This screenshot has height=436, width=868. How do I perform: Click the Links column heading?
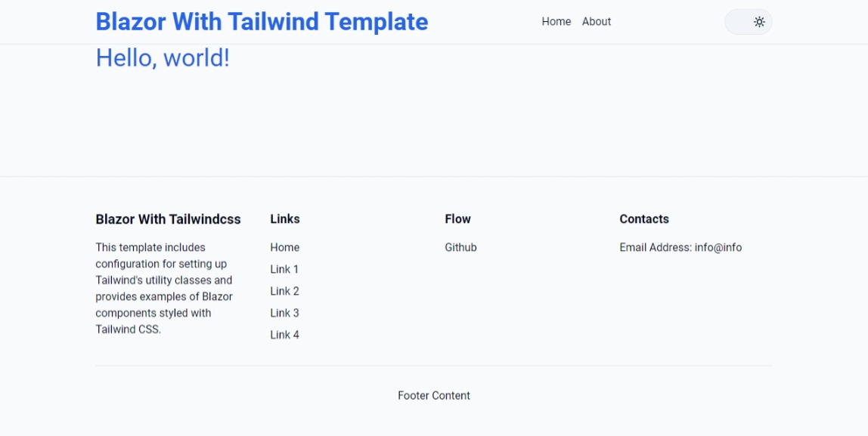285,219
